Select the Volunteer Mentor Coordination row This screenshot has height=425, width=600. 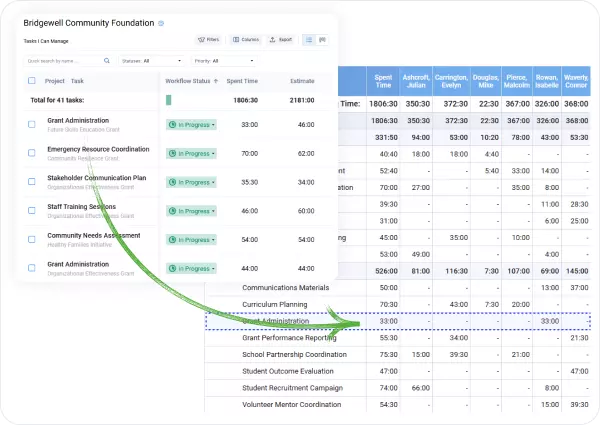(x=398, y=404)
